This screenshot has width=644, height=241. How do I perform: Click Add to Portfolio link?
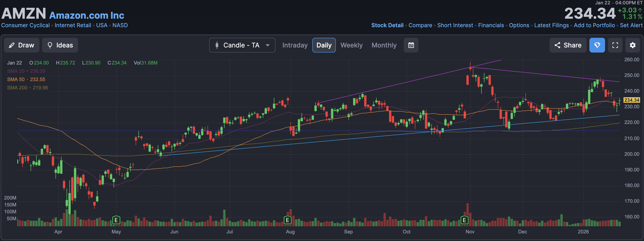[x=594, y=25]
